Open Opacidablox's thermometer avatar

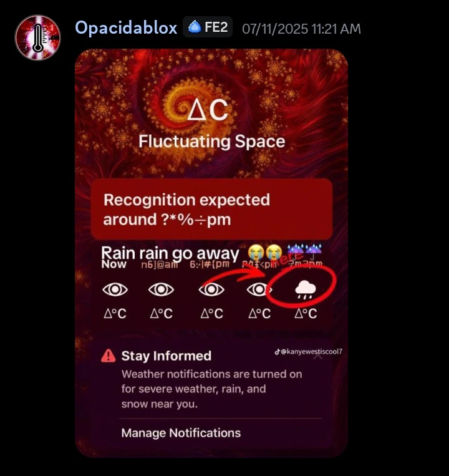[37, 37]
